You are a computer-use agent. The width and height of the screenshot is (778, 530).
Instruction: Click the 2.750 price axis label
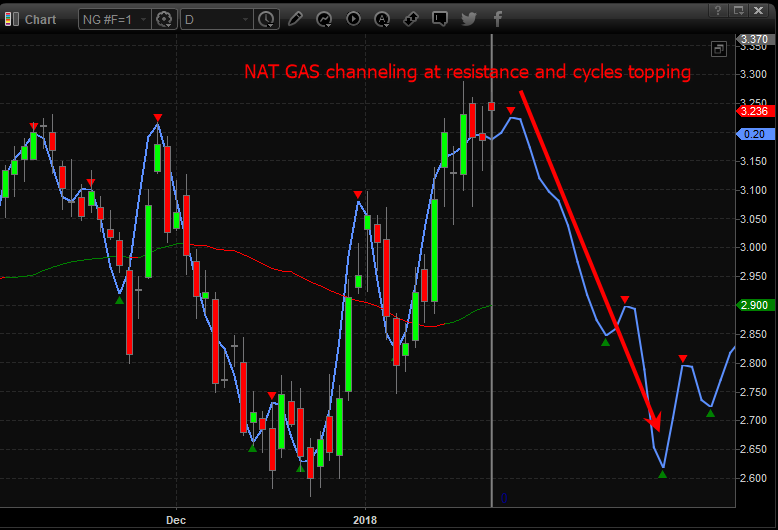(753, 392)
